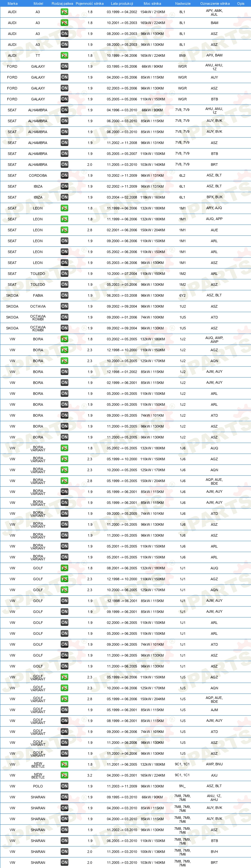This screenshot has height=868, width=251.
Task: Click the 154kW / 210KM power value
Action: [152, 12]
